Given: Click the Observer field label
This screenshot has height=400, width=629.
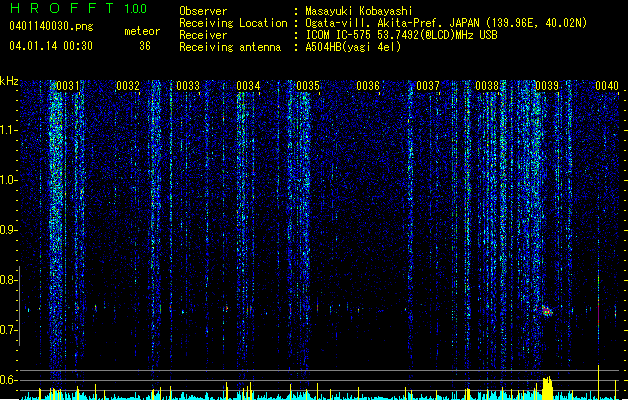Looking at the screenshot, I should click(x=203, y=11).
